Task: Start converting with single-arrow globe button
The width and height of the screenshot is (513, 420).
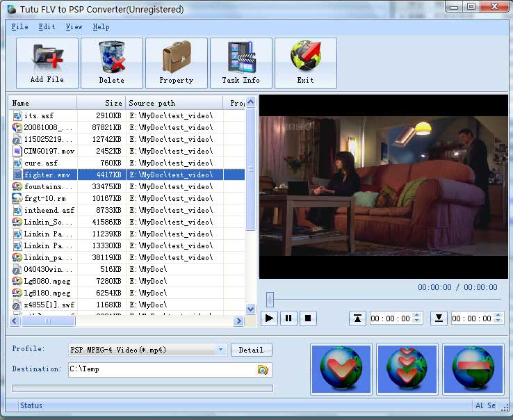Action: [x=341, y=369]
